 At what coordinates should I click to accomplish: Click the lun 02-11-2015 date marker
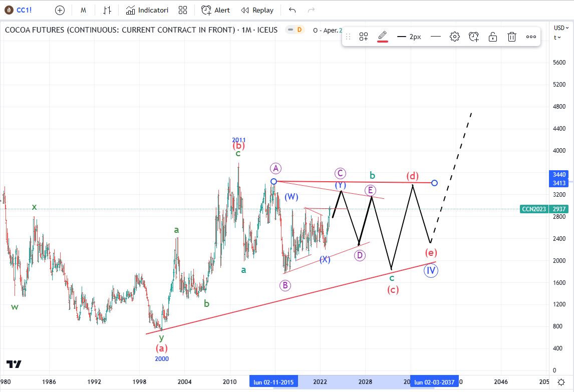[x=273, y=382]
